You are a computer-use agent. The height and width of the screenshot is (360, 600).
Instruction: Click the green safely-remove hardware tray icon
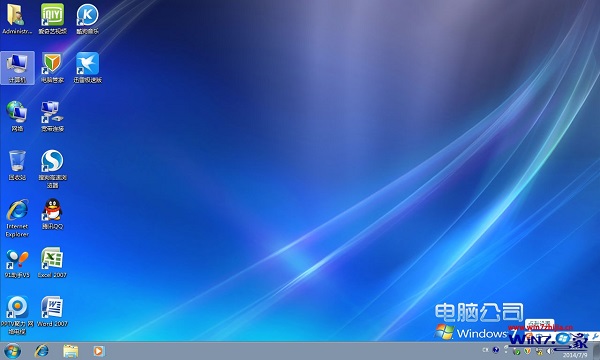517,351
